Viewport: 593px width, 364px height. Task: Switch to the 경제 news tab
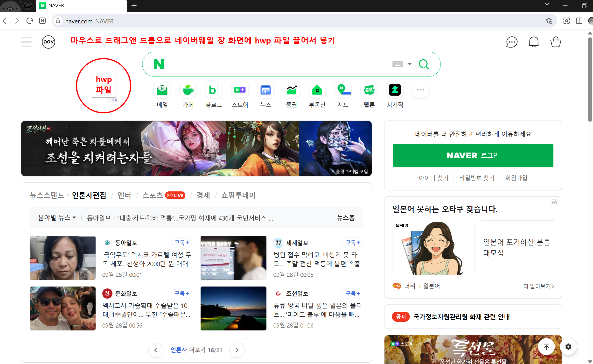click(203, 195)
